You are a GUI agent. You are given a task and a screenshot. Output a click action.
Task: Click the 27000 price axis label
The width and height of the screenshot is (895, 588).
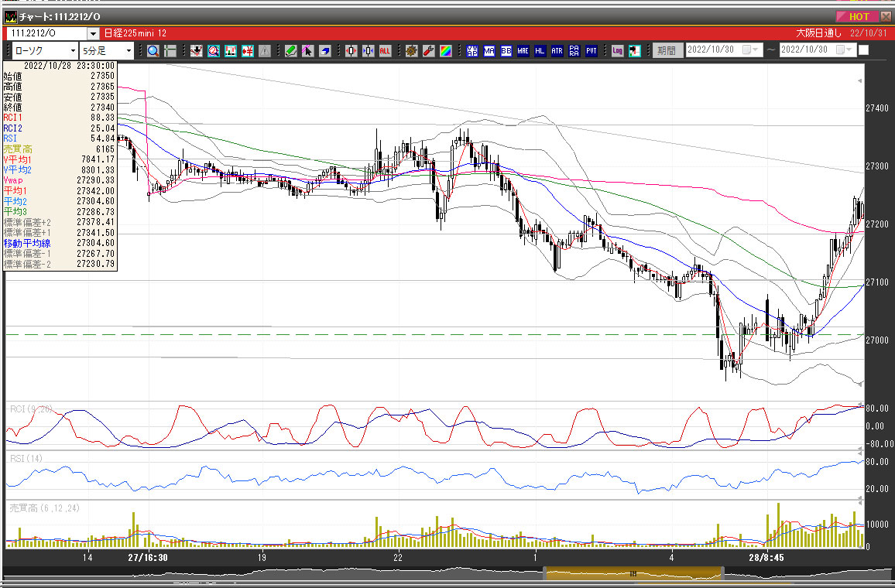[876, 340]
